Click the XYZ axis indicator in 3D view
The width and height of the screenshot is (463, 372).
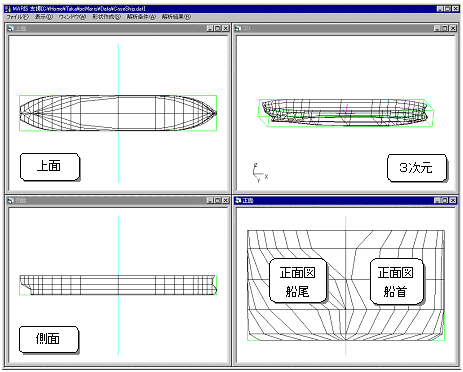pos(260,173)
